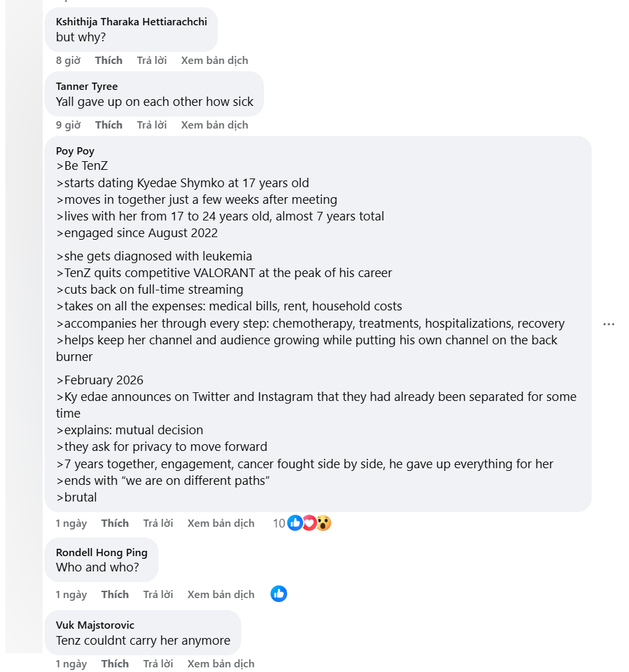Screen dimensions: 629x672
Task: Reply to Kshithija's comment with Trả lời
Action: click(x=152, y=60)
